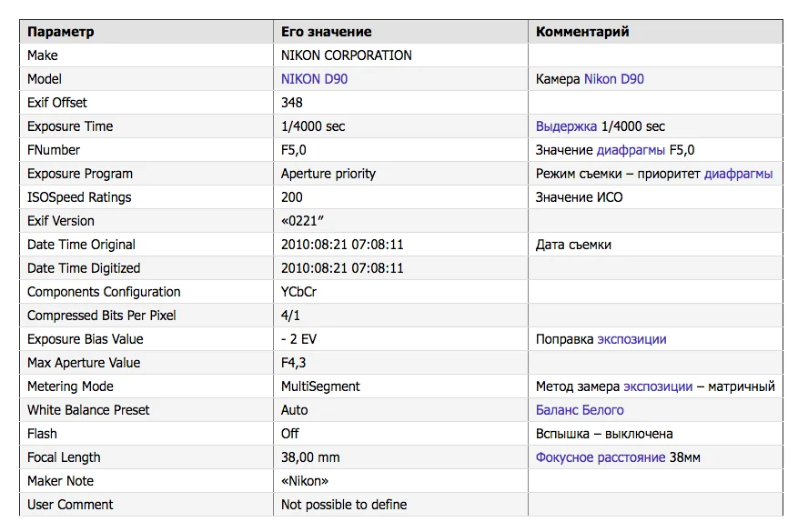Image resolution: width=808 pixels, height=532 pixels.
Task: Select the Параметр column header
Action: pos(146,32)
